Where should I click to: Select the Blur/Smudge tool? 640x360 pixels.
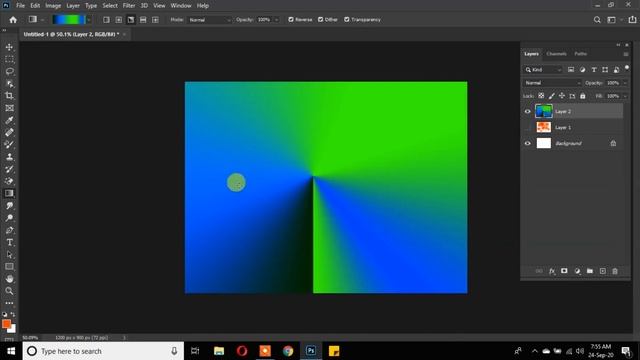pyautogui.click(x=9, y=206)
